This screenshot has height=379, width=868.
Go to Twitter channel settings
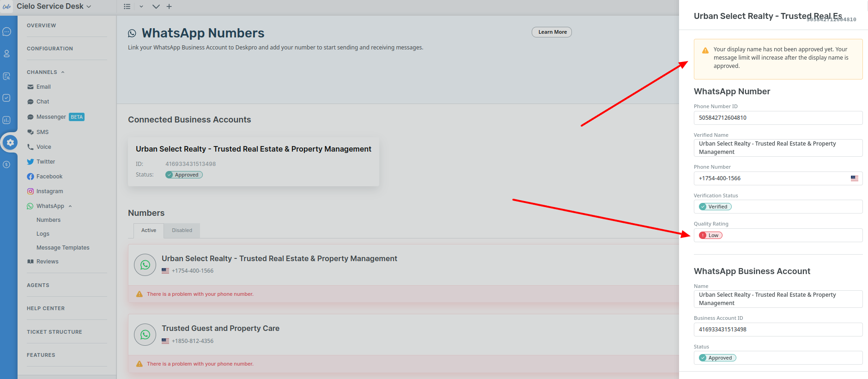point(46,162)
